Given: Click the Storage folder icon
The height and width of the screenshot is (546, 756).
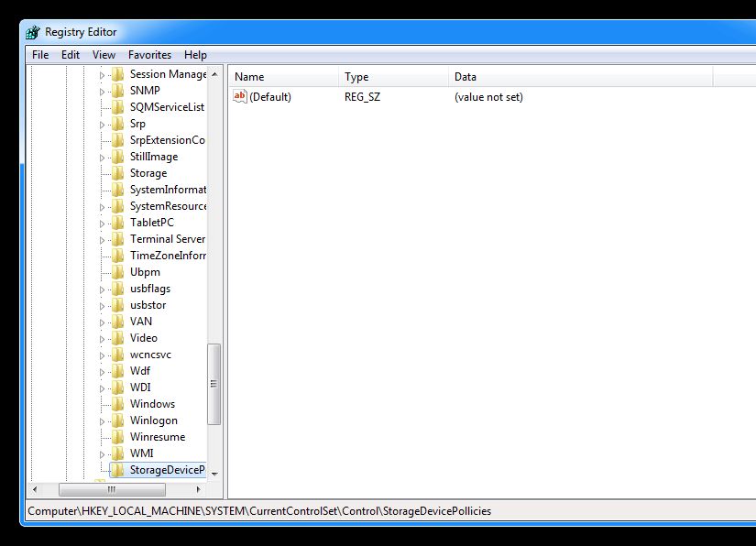Looking at the screenshot, I should 117,173.
